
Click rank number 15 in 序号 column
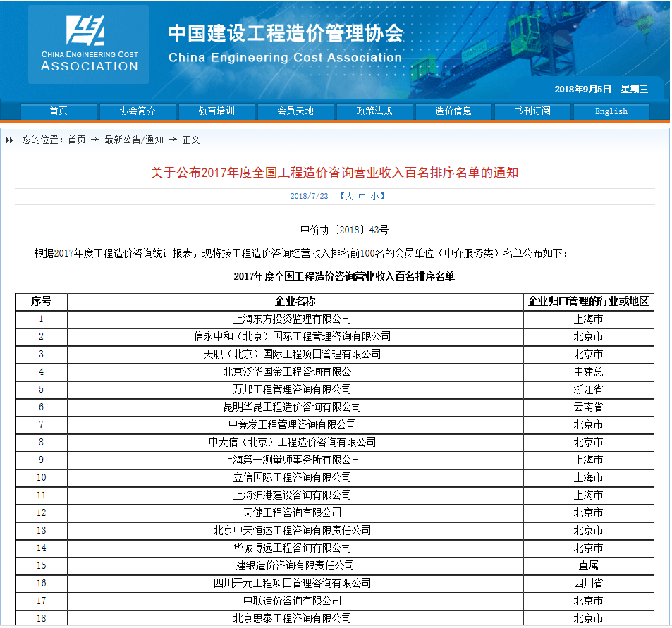coord(41,565)
